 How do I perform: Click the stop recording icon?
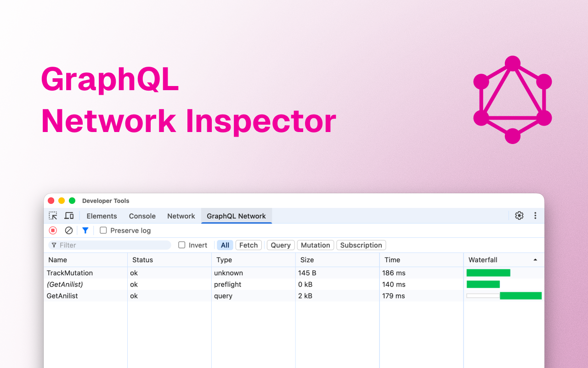pos(53,230)
